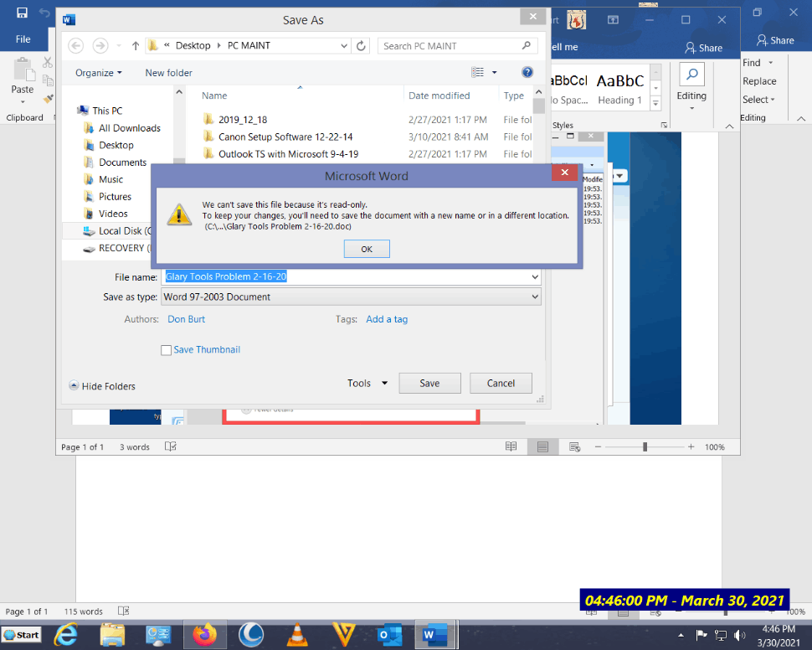The width and height of the screenshot is (812, 650).
Task: Open the Tools dropdown in Save As dialog
Action: [367, 383]
